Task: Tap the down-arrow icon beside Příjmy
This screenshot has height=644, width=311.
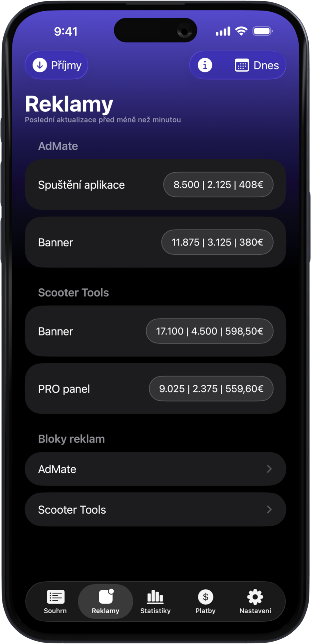Action: coord(40,65)
